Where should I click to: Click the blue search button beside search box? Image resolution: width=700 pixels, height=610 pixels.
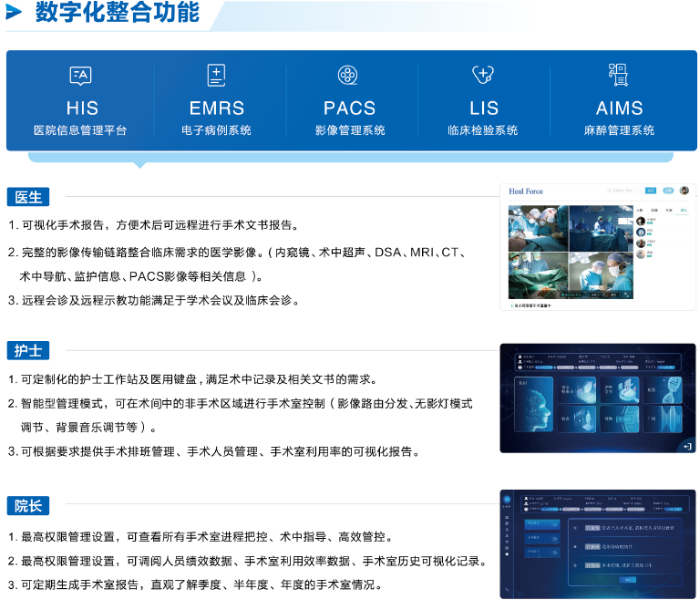pos(651,191)
